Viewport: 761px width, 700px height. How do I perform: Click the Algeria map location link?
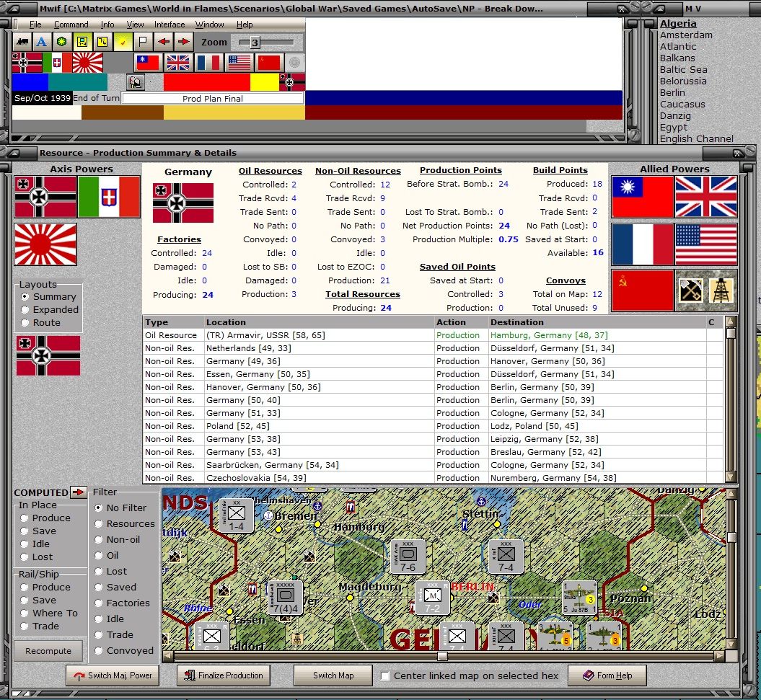(x=677, y=23)
